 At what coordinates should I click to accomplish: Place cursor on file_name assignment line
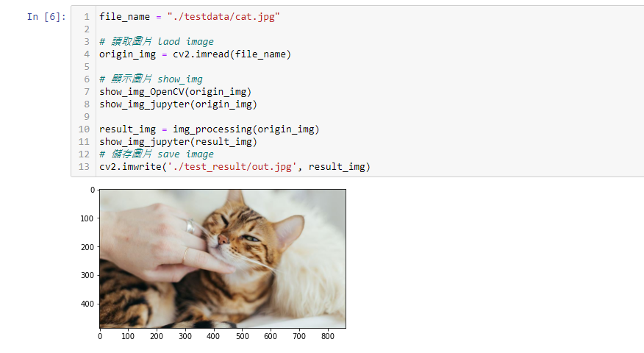[x=190, y=17]
